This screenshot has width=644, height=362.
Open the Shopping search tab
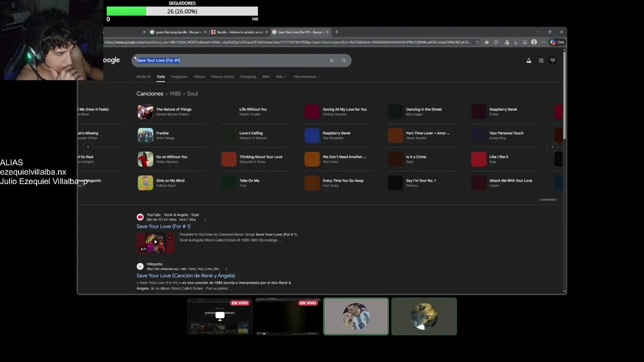pos(248,77)
